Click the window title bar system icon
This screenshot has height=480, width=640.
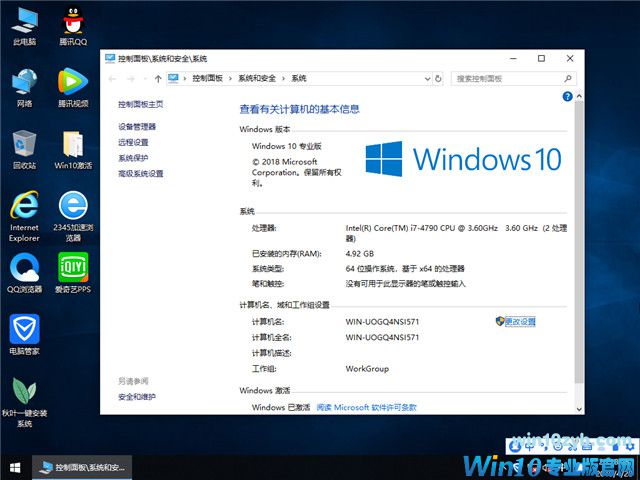click(110, 58)
